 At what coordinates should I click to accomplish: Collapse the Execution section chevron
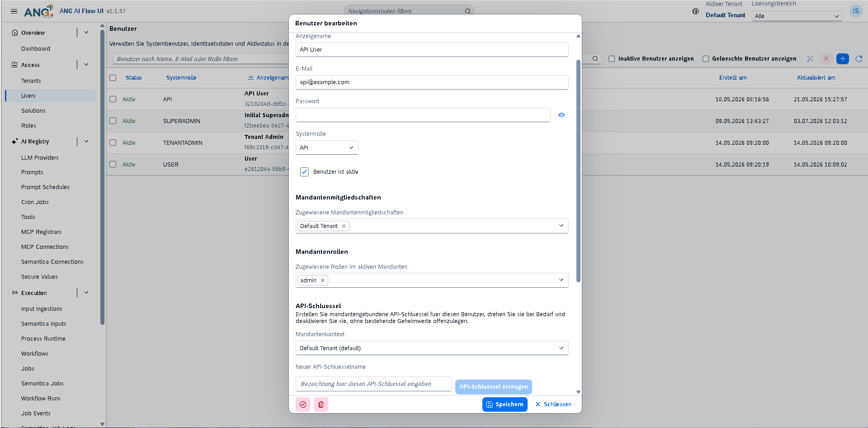click(86, 293)
